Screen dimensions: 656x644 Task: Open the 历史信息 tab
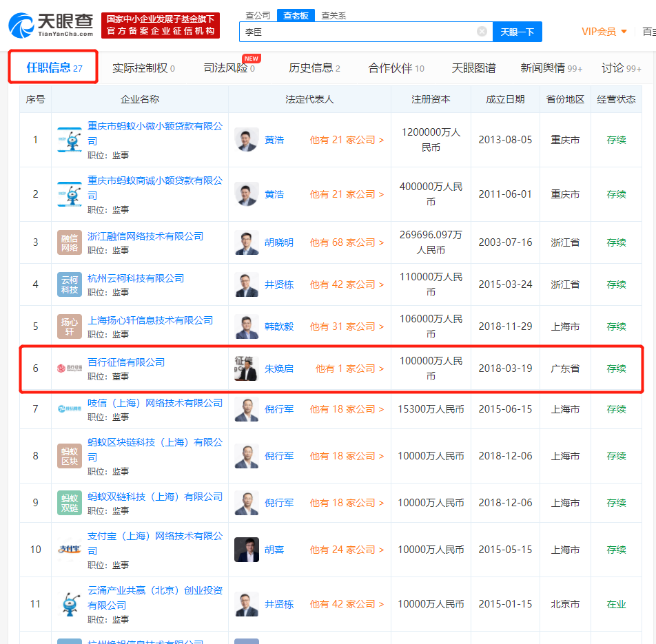pos(314,67)
